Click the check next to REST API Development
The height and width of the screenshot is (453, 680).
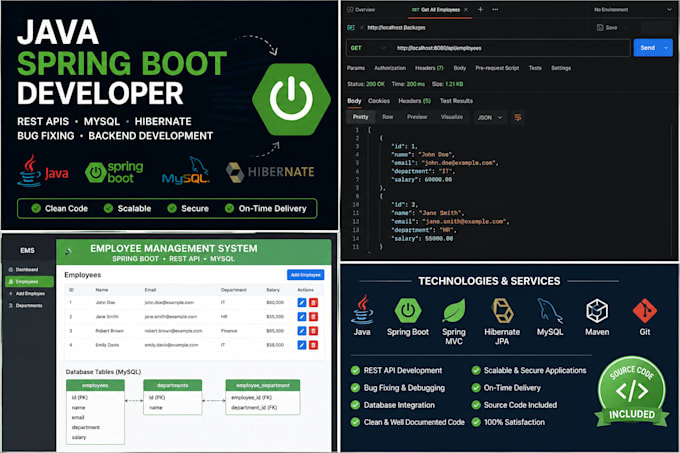[355, 370]
